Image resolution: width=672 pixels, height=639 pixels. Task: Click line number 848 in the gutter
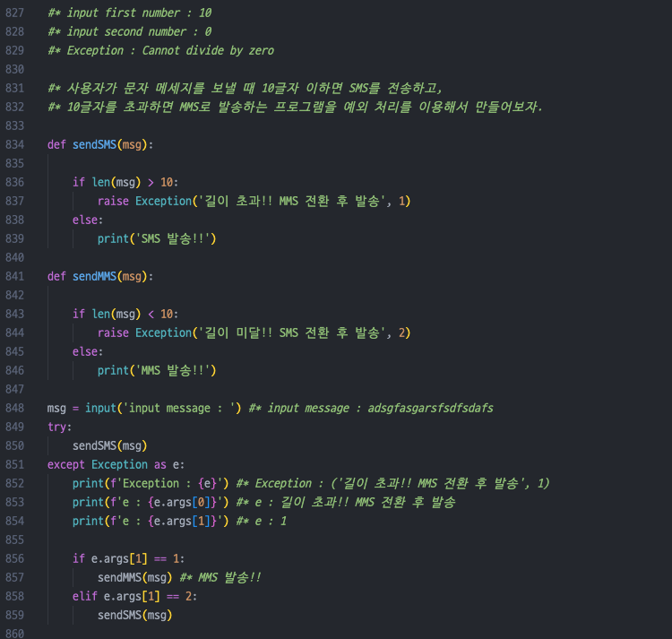14,408
